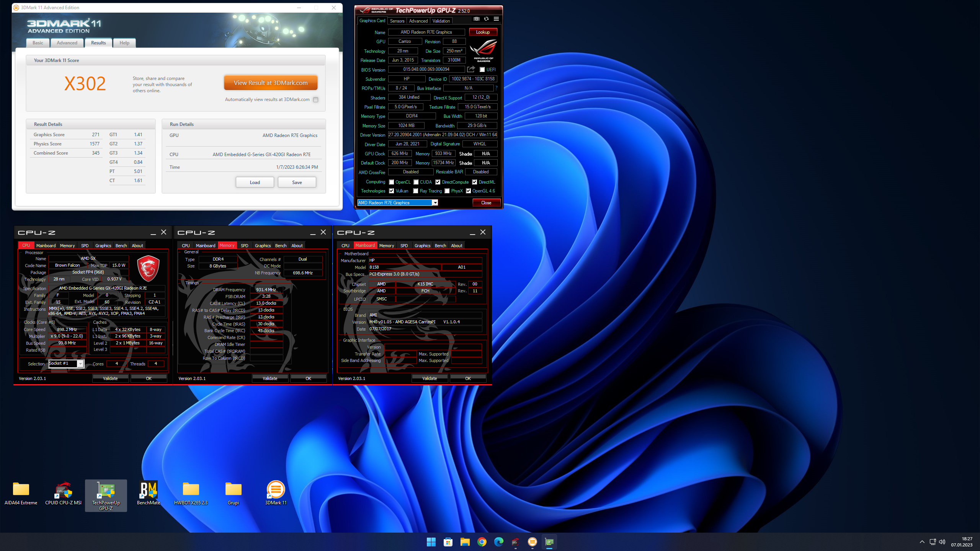This screenshot has width=980, height=551.
Task: Switch to the Basic tab in 3DMark
Action: tap(38, 43)
